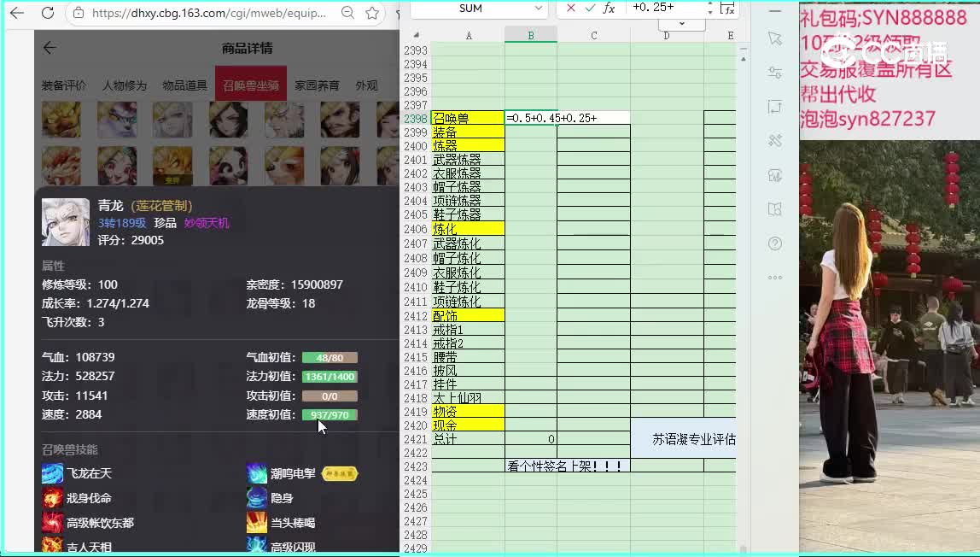
Task: Open the help question mark icon
Action: coord(774,243)
